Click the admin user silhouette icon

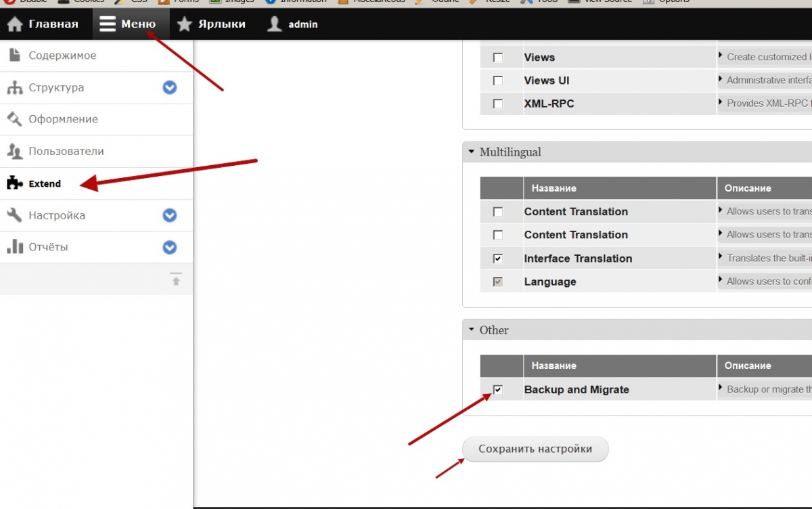274,24
